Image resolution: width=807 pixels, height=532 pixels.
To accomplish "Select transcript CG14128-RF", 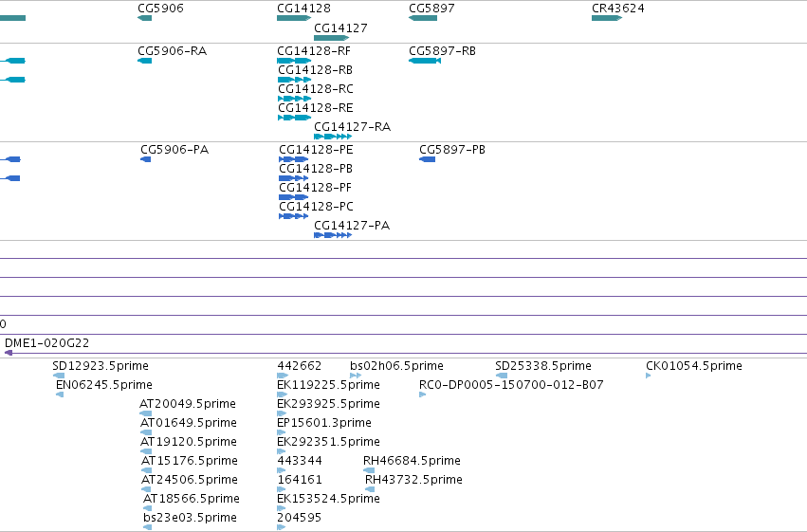I will click(x=314, y=51).
